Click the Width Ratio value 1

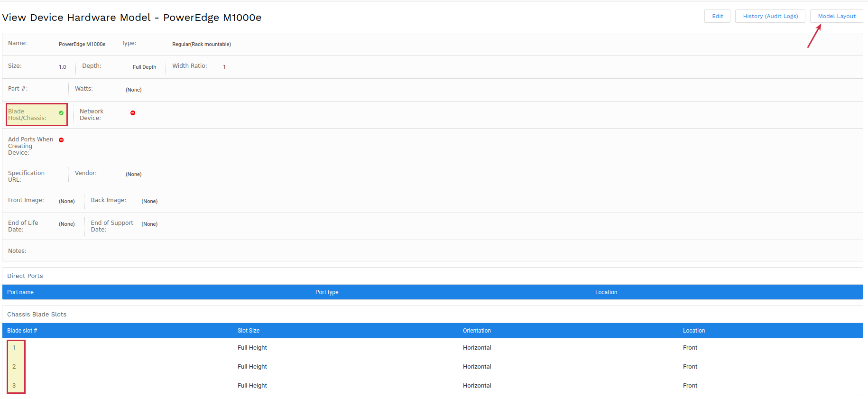coord(224,67)
